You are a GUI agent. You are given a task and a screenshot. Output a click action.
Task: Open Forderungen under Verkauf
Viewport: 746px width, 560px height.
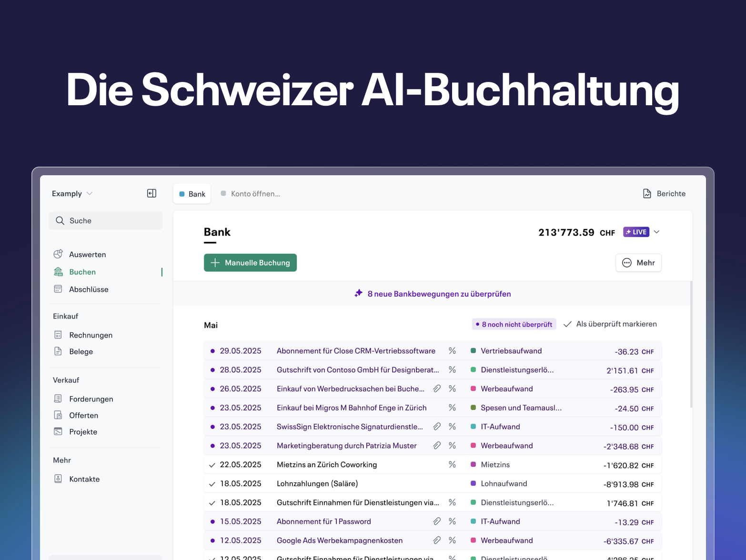coord(91,399)
